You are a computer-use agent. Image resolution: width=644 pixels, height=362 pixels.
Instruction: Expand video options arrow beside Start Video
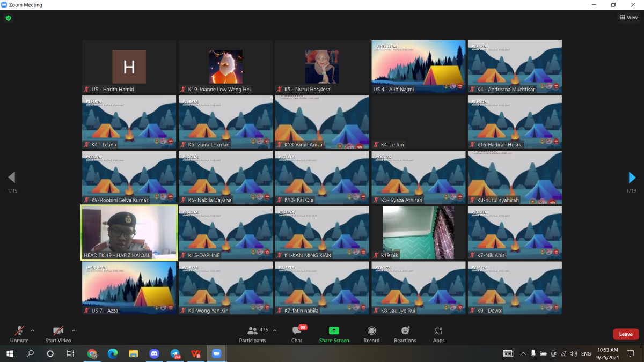(74, 330)
